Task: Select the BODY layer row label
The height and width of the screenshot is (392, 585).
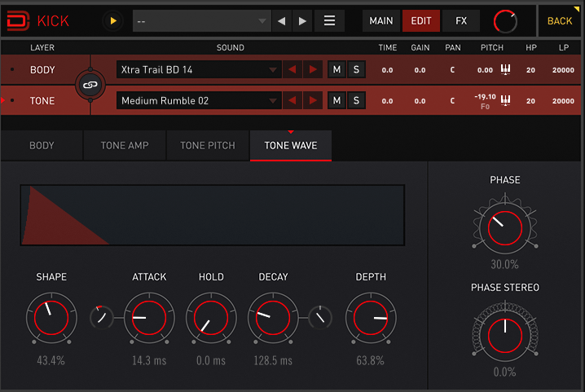Action: coord(42,70)
